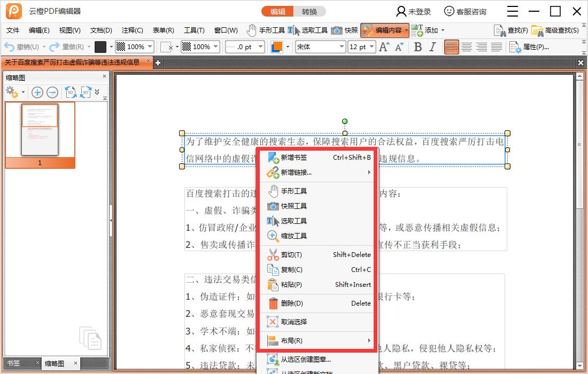Open the undo history dropdown arrow
The width and height of the screenshot is (588, 374).
click(x=44, y=47)
